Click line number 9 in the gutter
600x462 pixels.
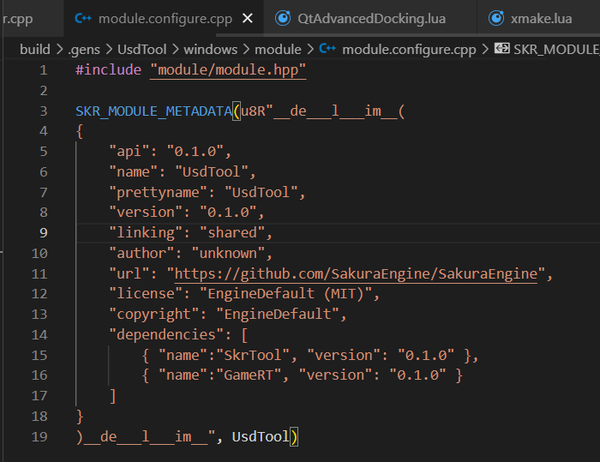[42, 232]
